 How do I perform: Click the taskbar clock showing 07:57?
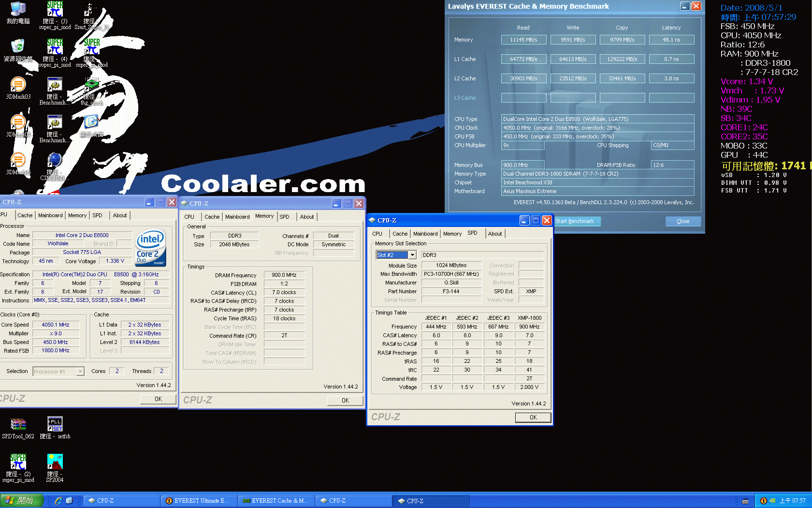click(x=792, y=501)
